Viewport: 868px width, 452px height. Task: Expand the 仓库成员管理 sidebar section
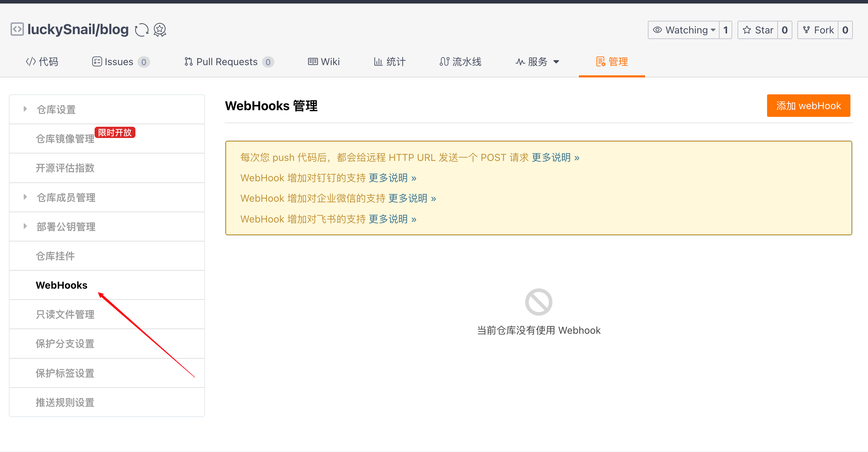tap(66, 197)
